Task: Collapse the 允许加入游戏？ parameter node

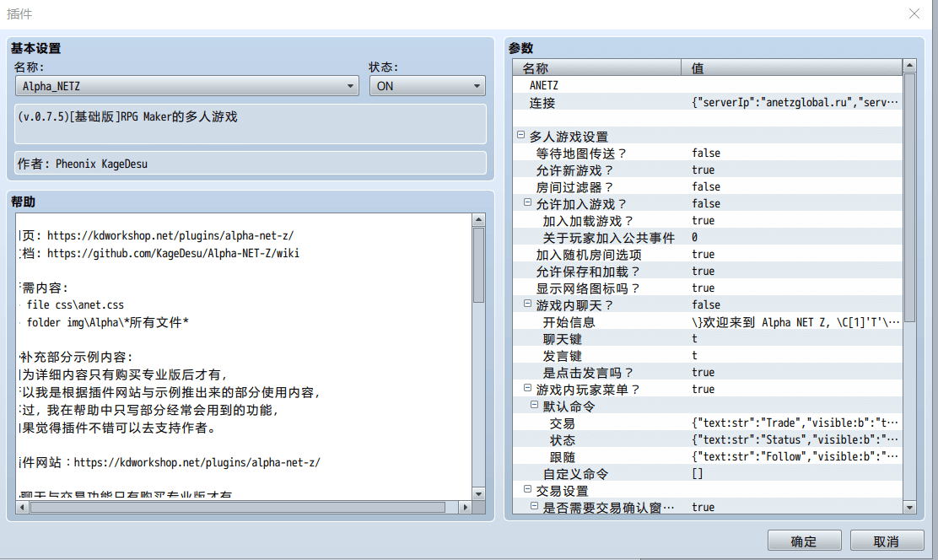Action: 528,202
